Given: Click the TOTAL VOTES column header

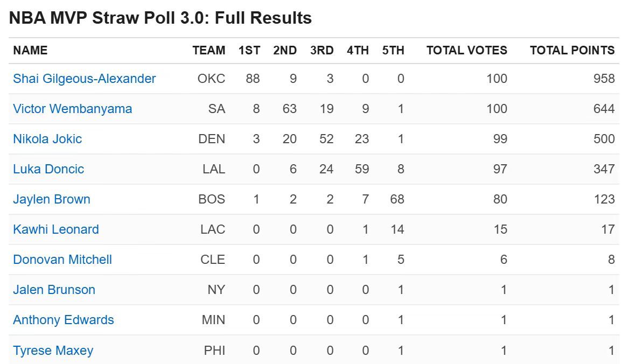Looking at the screenshot, I should coord(467,51).
